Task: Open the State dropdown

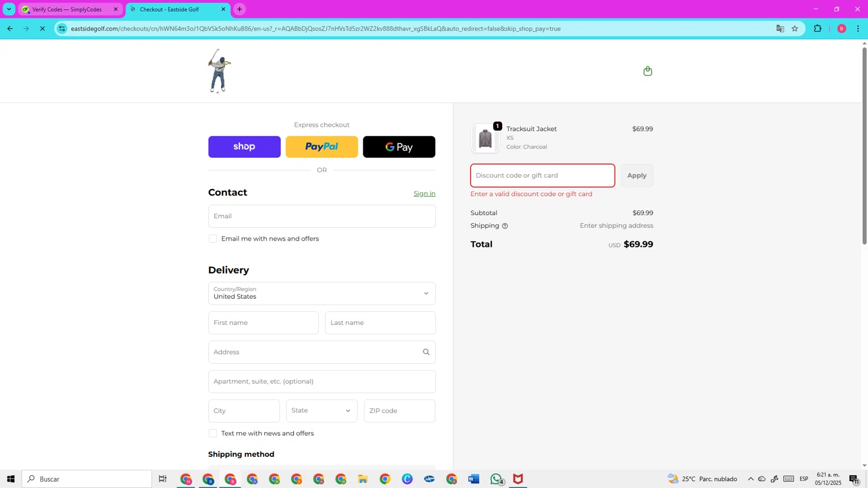Action: 322,411
